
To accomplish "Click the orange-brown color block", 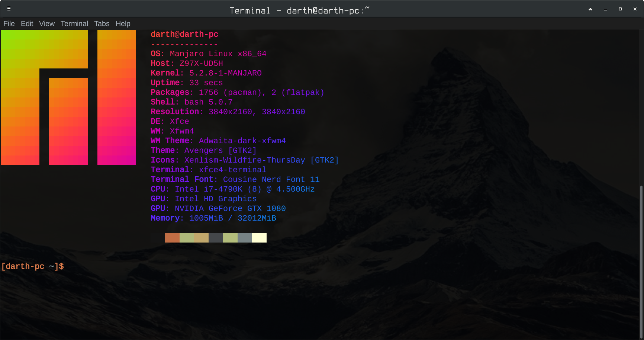I will (172, 238).
